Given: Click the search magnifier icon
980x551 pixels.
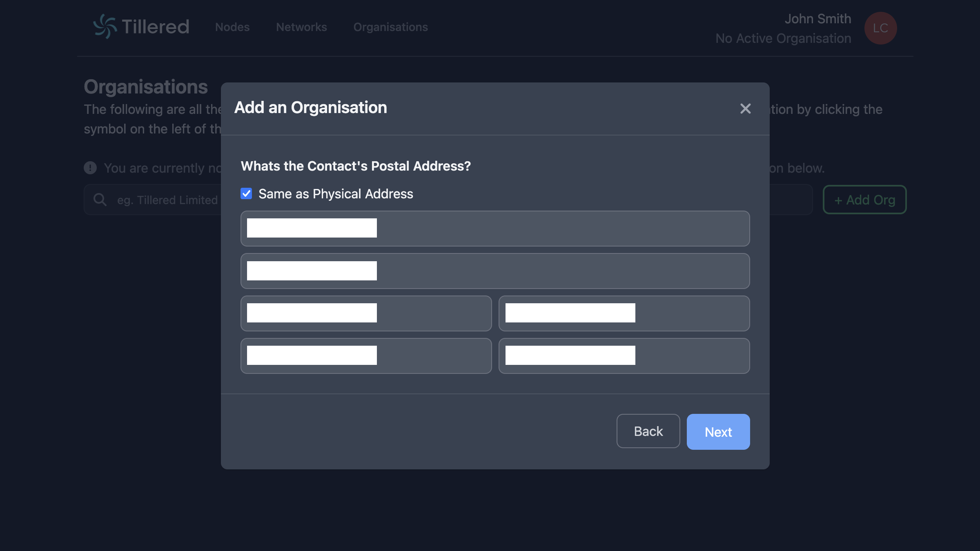Looking at the screenshot, I should 100,200.
